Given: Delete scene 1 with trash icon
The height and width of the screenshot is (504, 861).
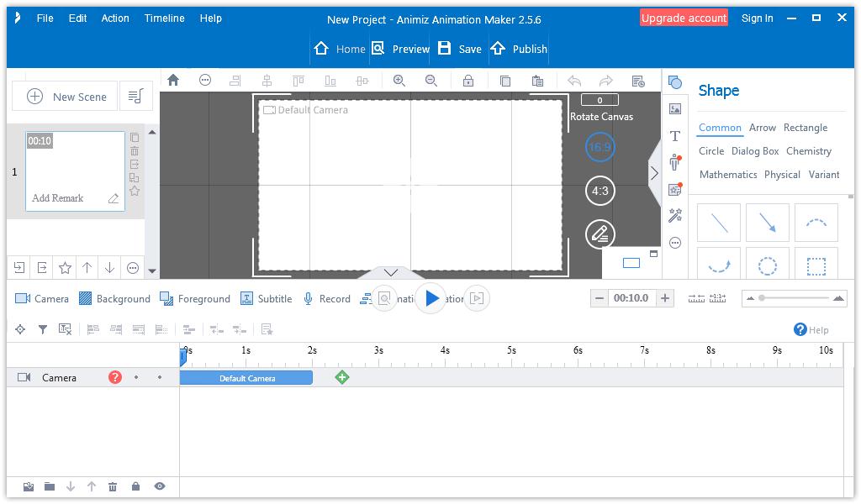Looking at the screenshot, I should tap(135, 151).
